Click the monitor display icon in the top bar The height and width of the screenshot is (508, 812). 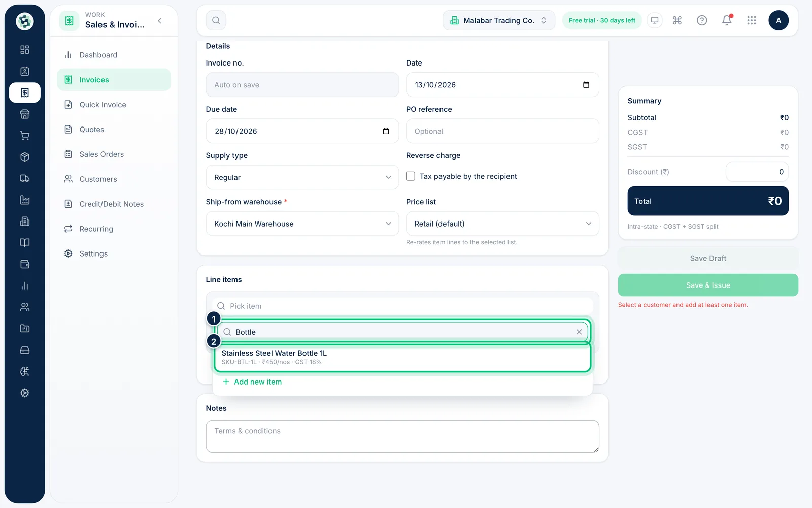click(x=655, y=20)
